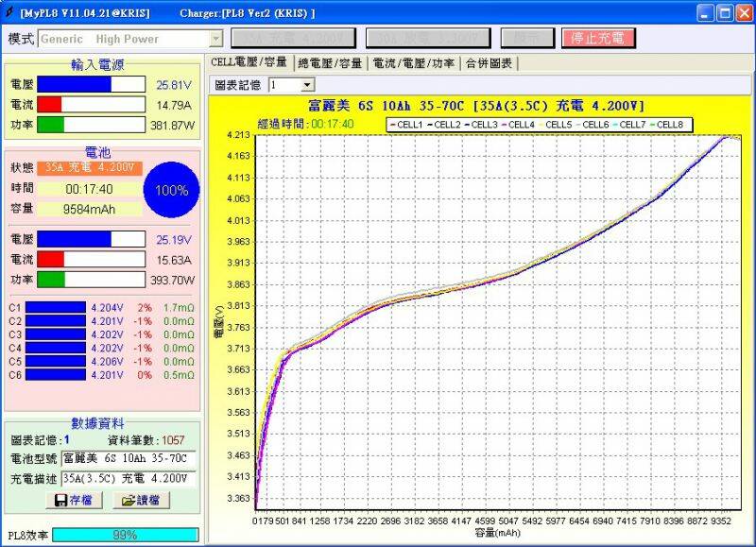Click the input source 電流 14.79A bar
The image size is (756, 547).
click(91, 105)
